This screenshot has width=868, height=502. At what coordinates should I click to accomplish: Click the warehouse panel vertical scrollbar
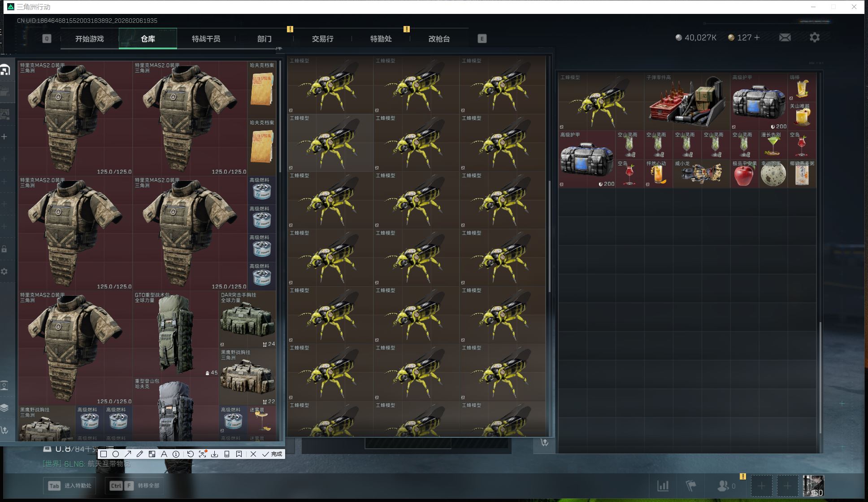pyautogui.click(x=280, y=117)
